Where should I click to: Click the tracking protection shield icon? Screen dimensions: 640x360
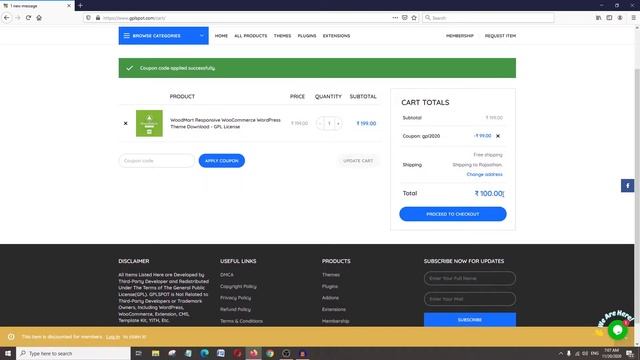pos(89,18)
